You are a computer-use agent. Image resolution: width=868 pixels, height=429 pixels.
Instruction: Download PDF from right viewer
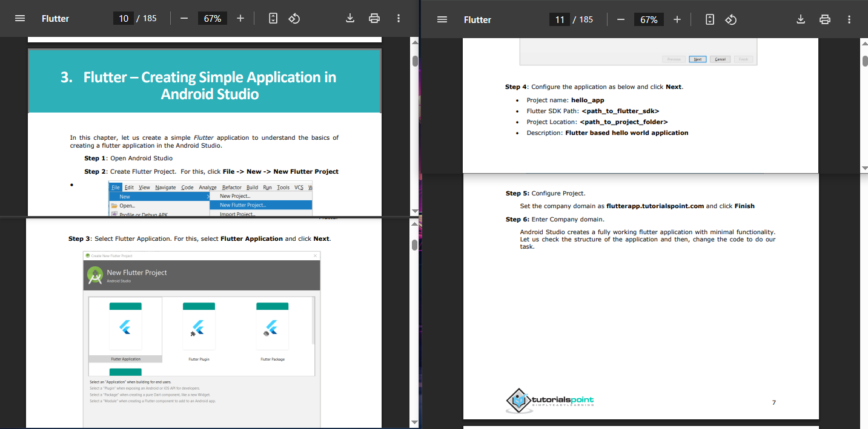point(801,19)
